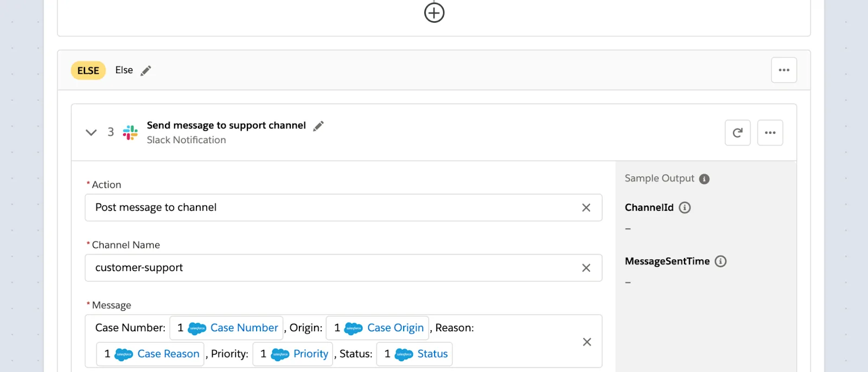This screenshot has width=868, height=372.
Task: Select the Case Origin data pill
Action: tap(378, 328)
